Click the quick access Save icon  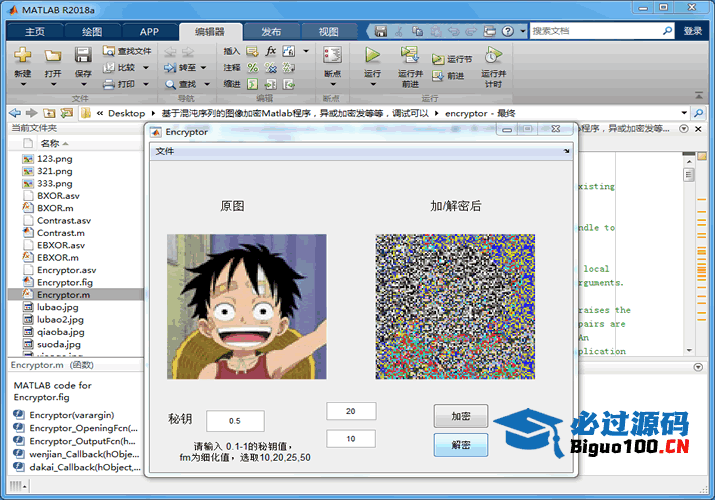[x=381, y=31]
